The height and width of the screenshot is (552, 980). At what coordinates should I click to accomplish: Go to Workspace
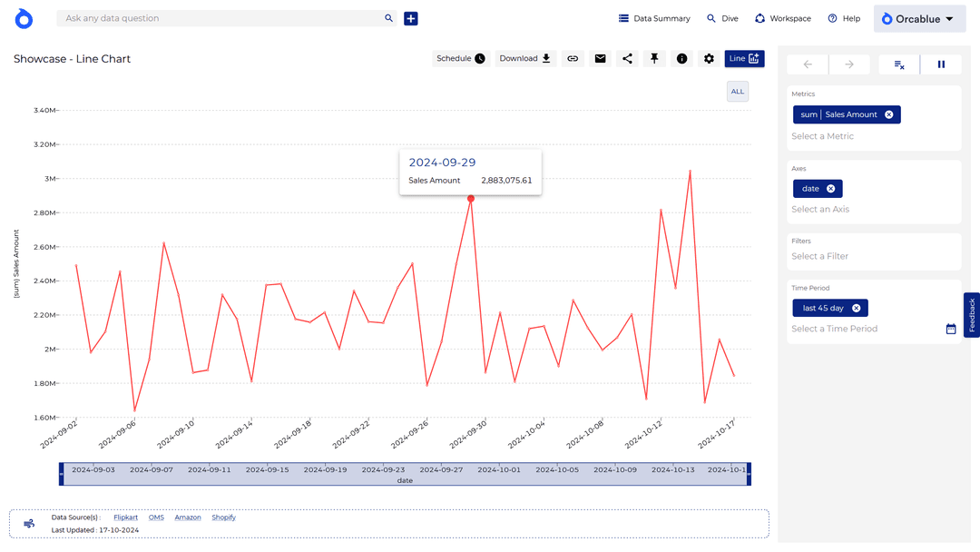tap(781, 18)
